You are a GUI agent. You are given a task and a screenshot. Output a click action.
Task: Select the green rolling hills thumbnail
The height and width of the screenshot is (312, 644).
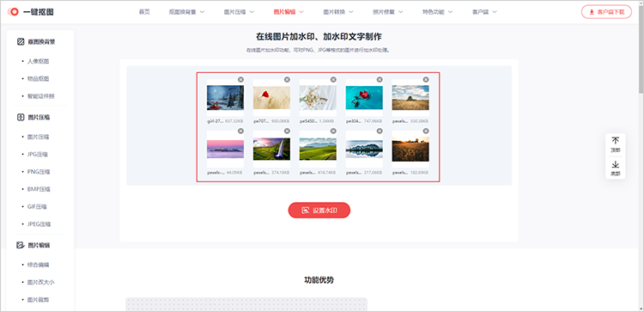(x=318, y=149)
